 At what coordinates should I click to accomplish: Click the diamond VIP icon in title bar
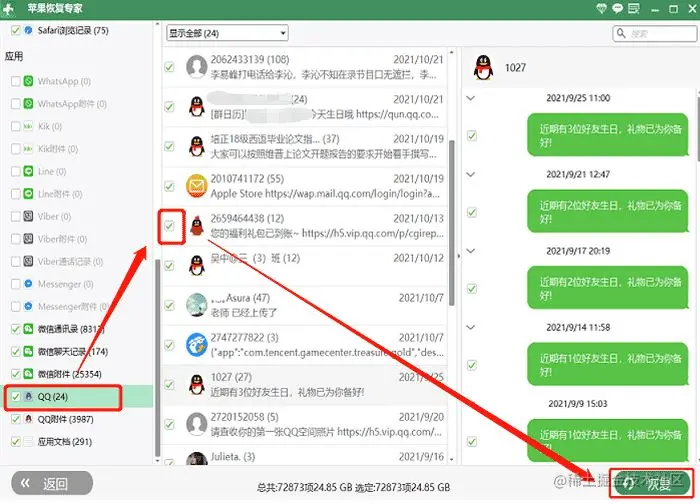click(x=601, y=8)
